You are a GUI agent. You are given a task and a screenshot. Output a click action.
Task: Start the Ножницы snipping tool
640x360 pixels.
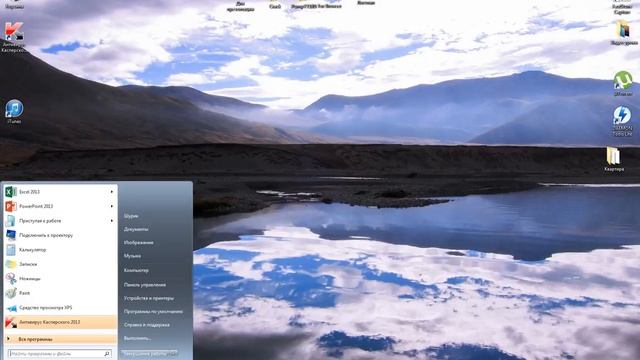(x=60, y=278)
